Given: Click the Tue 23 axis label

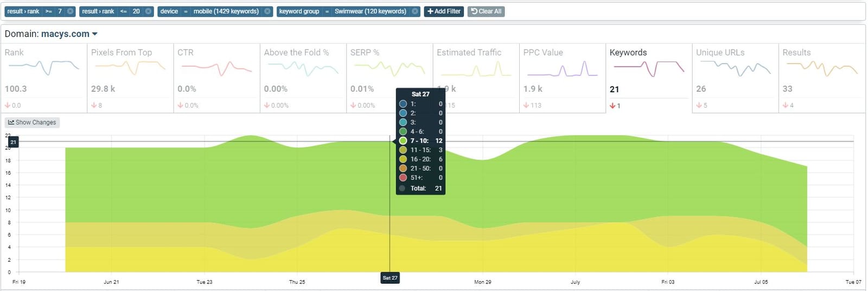Looking at the screenshot, I should click(x=205, y=282).
